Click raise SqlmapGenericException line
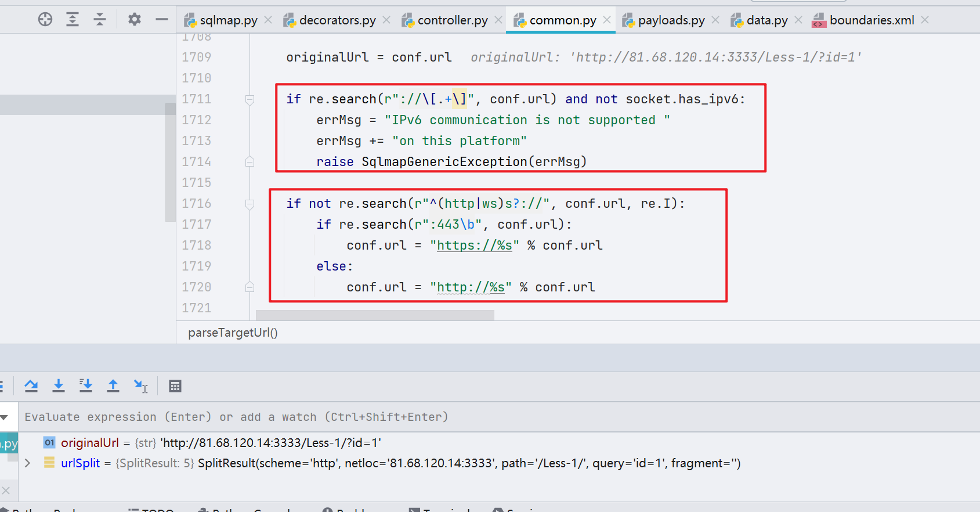This screenshot has width=980, height=512. (451, 162)
